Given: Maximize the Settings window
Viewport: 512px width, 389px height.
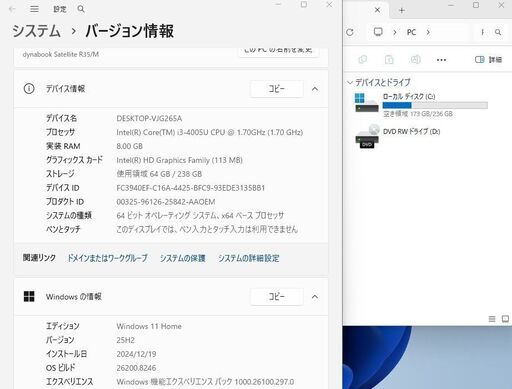Looking at the screenshot, I should 304,4.
